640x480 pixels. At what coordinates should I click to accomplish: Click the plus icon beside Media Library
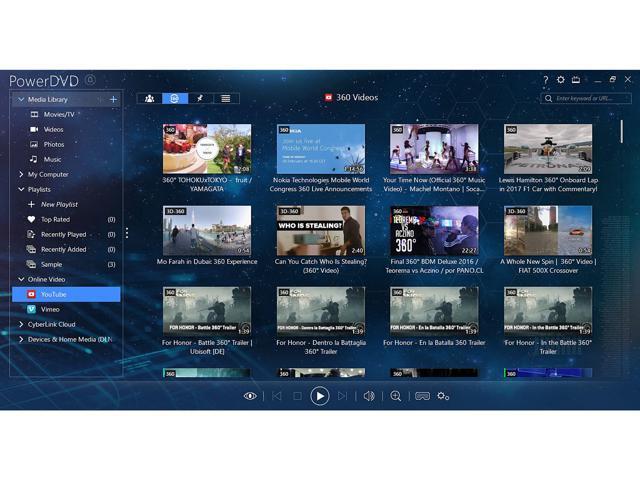pos(113,100)
